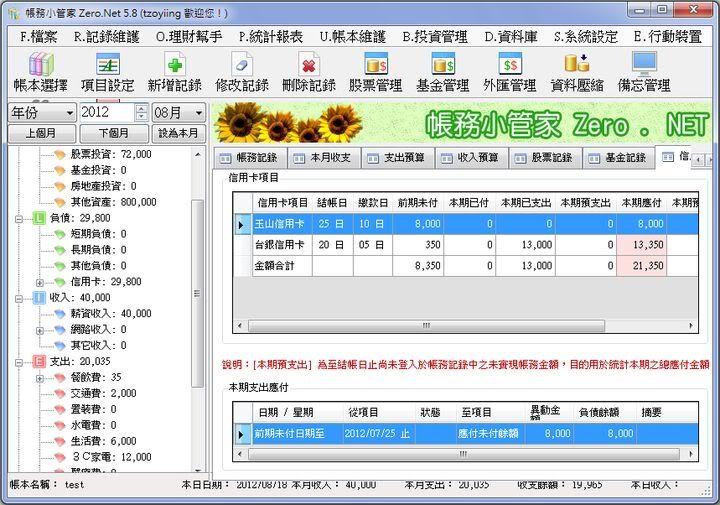Viewport: 720px width, 505px height.
Task: Select 股票投資 72,000 tree item
Action: [111, 154]
